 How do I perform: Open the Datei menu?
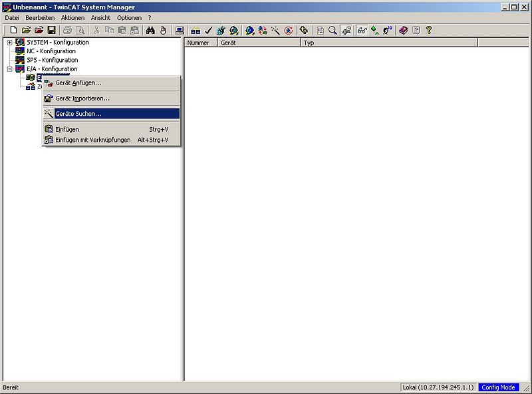pyautogui.click(x=12, y=18)
